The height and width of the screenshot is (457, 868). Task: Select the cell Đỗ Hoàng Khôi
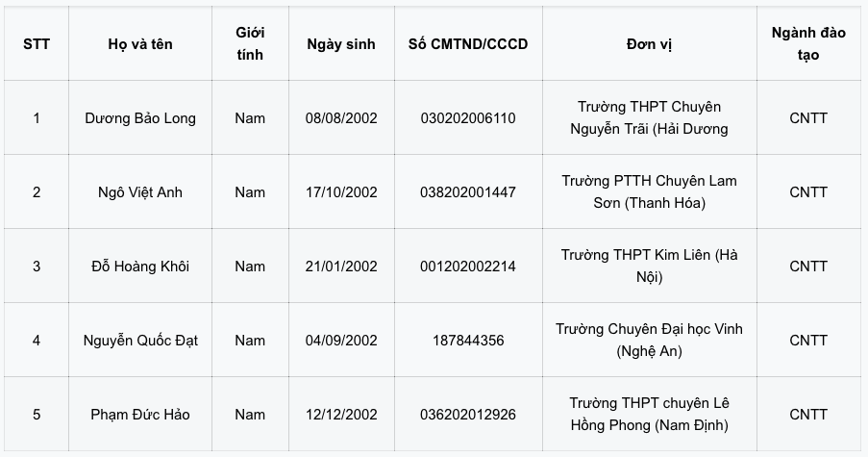click(x=140, y=266)
